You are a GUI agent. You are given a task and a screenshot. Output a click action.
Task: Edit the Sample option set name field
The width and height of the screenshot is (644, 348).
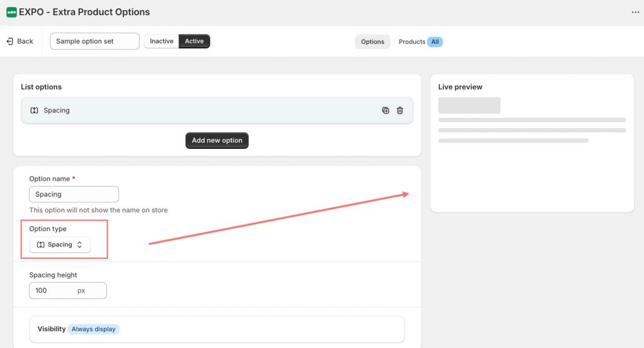[94, 41]
